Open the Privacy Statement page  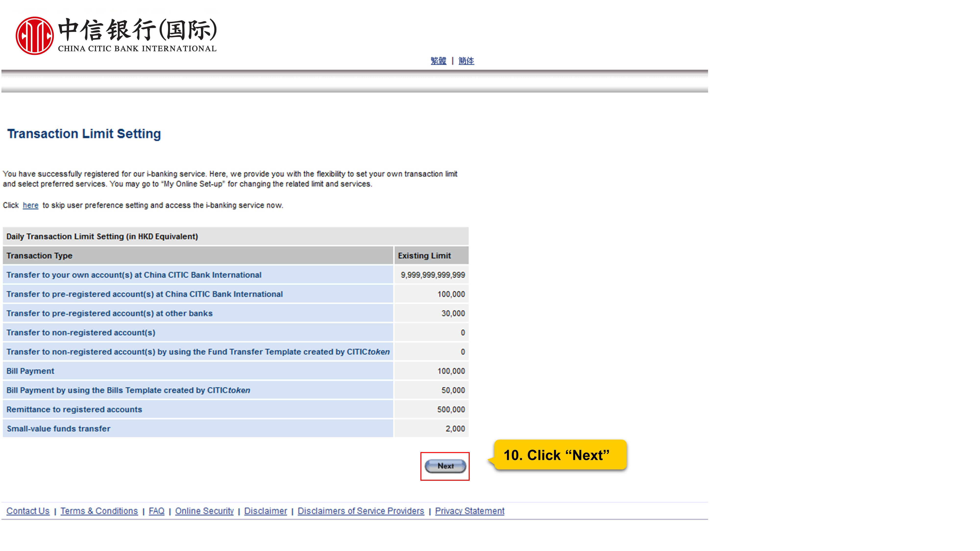(469, 511)
